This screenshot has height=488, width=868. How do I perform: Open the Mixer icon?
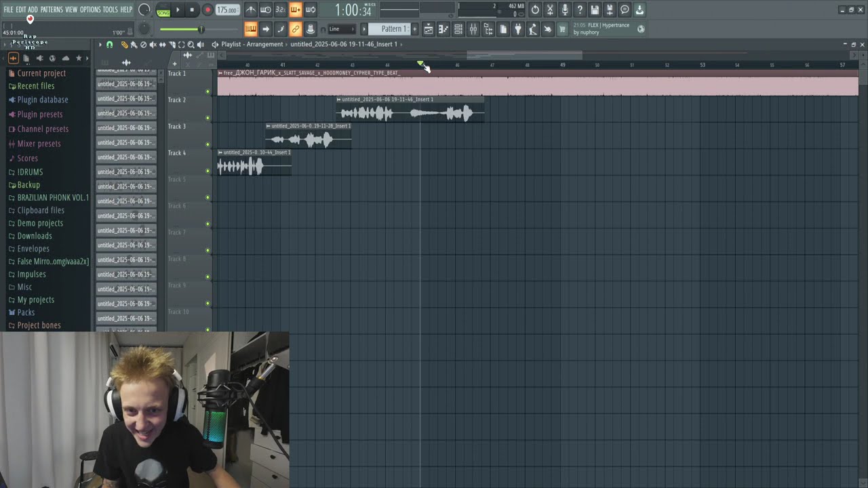(x=473, y=29)
